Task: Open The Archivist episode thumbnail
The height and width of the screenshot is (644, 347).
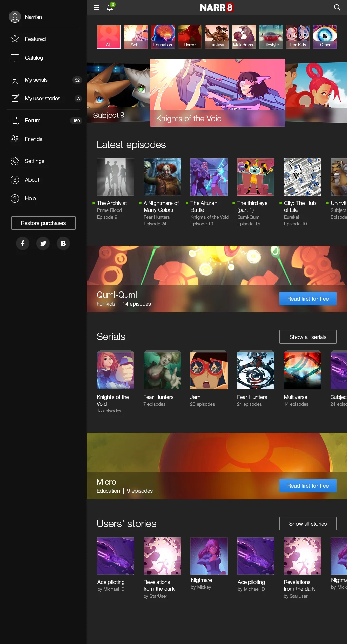Action: pos(116,177)
